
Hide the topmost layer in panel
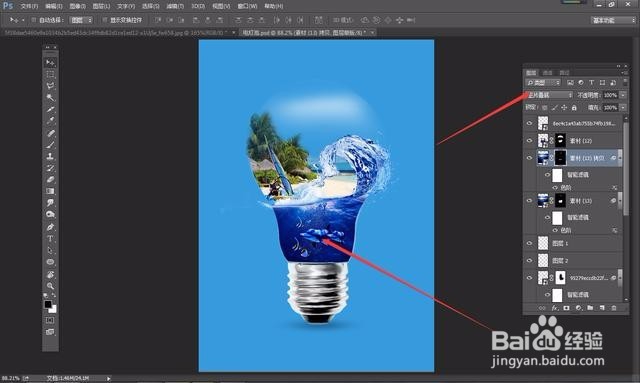530,123
